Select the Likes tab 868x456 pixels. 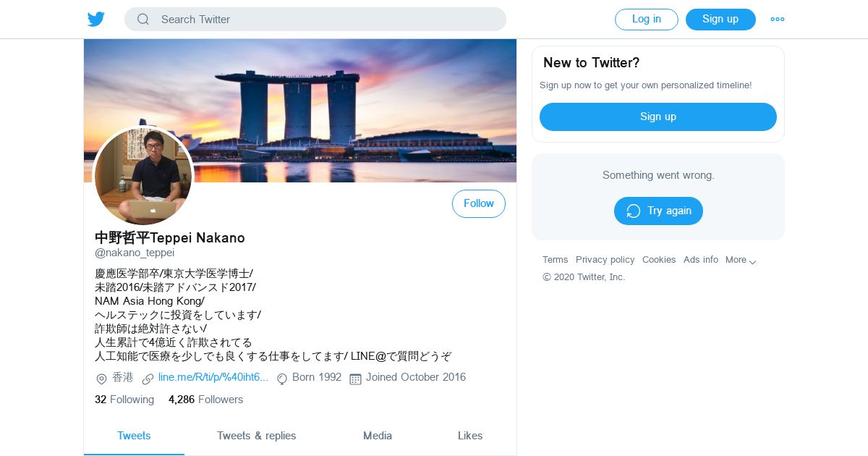pos(470,436)
